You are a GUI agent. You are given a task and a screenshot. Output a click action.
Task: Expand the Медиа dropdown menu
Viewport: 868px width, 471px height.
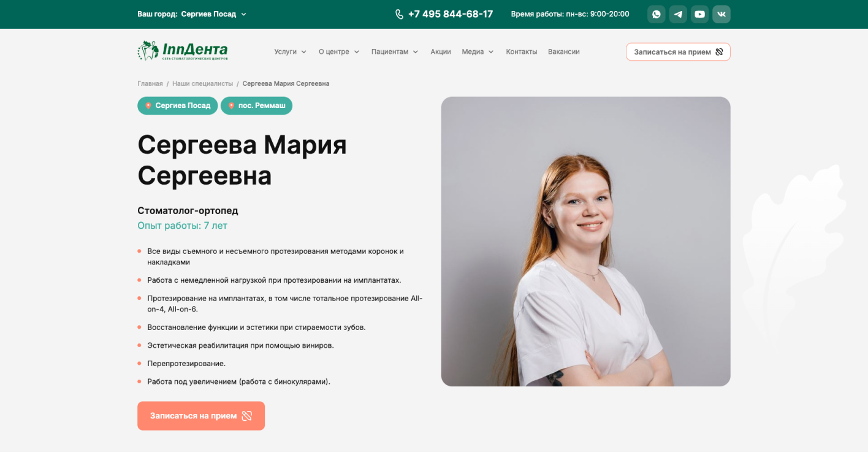(478, 52)
